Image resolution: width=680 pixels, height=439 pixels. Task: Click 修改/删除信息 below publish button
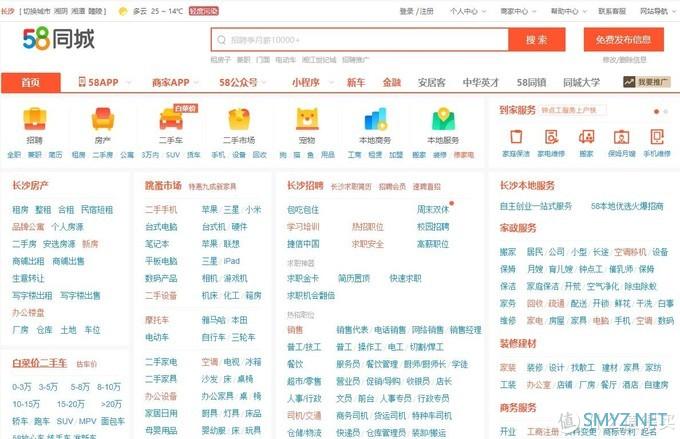click(624, 60)
